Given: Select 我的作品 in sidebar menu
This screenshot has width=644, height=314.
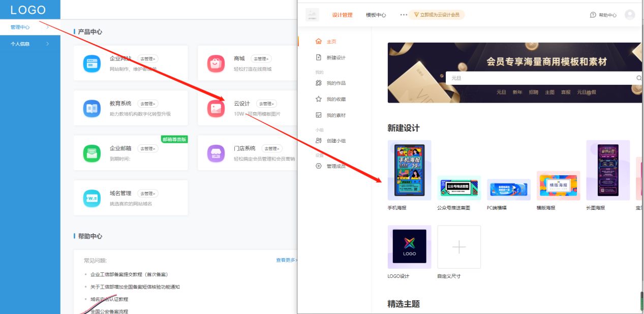Looking at the screenshot, I should point(336,83).
